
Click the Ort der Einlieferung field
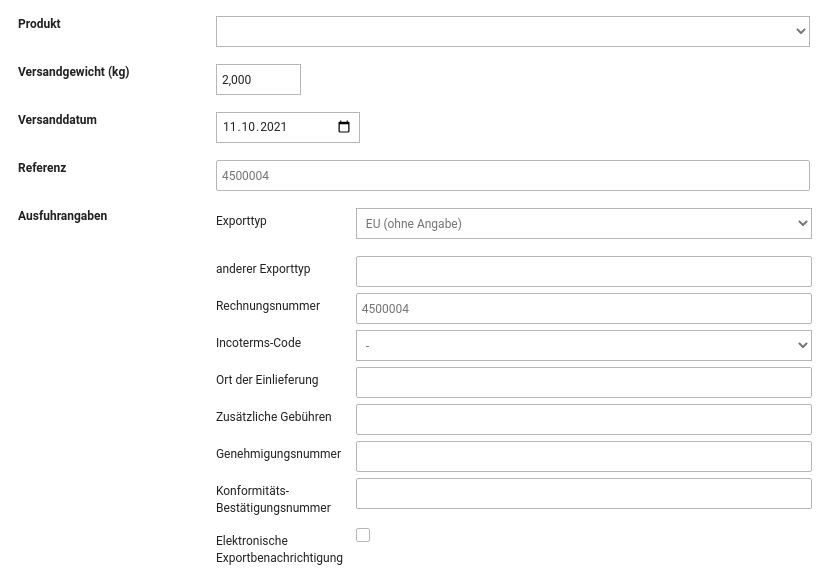pos(583,383)
